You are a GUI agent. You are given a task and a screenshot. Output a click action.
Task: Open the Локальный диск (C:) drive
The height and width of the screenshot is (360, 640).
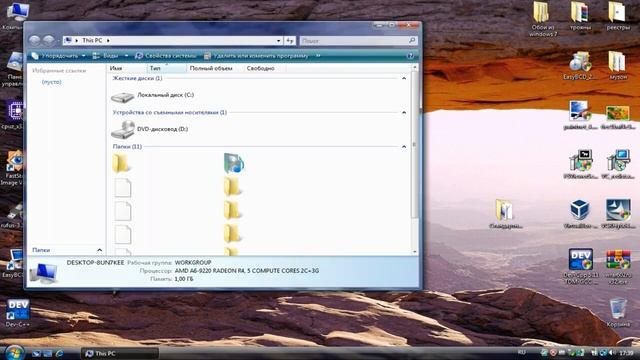153,96
